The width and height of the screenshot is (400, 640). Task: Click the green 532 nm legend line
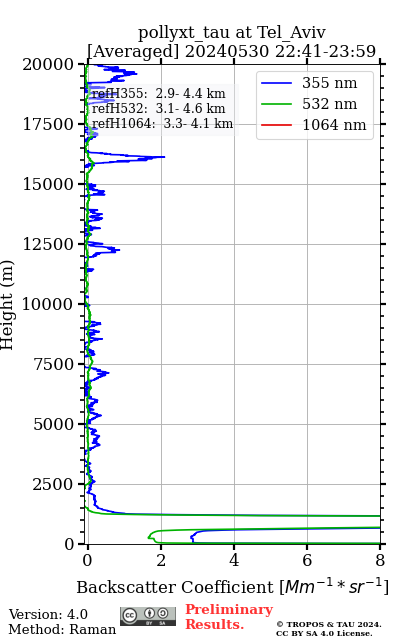(276, 104)
